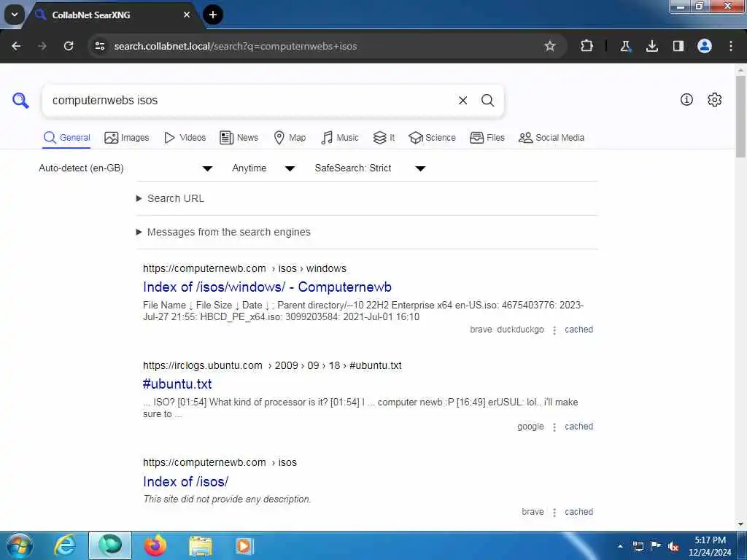
Task: Open a new tab with plus button
Action: tap(213, 15)
